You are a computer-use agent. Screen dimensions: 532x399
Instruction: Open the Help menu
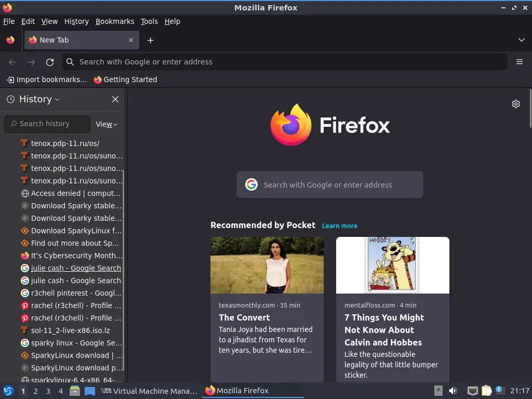pos(172,21)
